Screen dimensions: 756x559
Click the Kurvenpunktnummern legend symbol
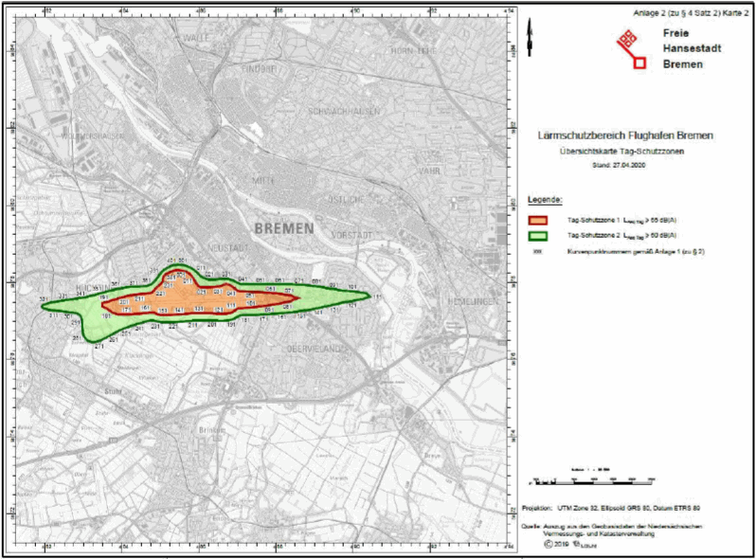click(538, 250)
